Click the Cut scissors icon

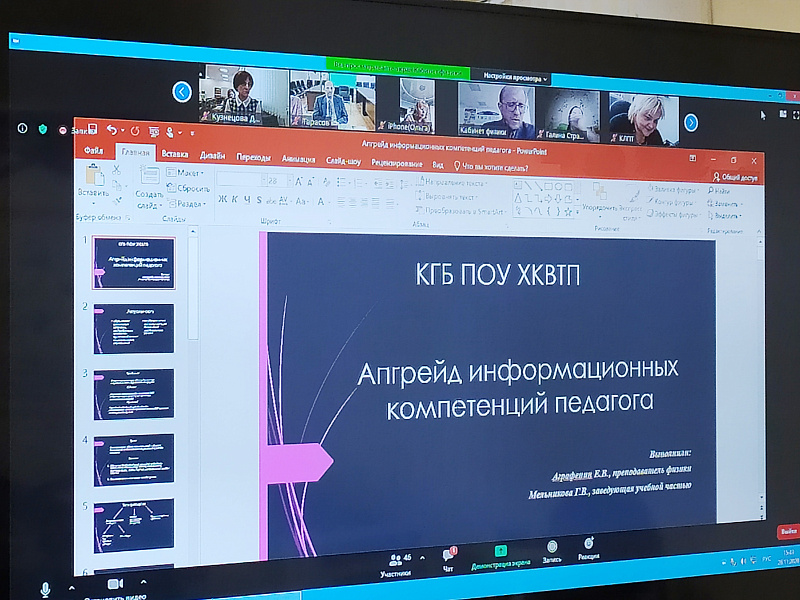(x=117, y=170)
